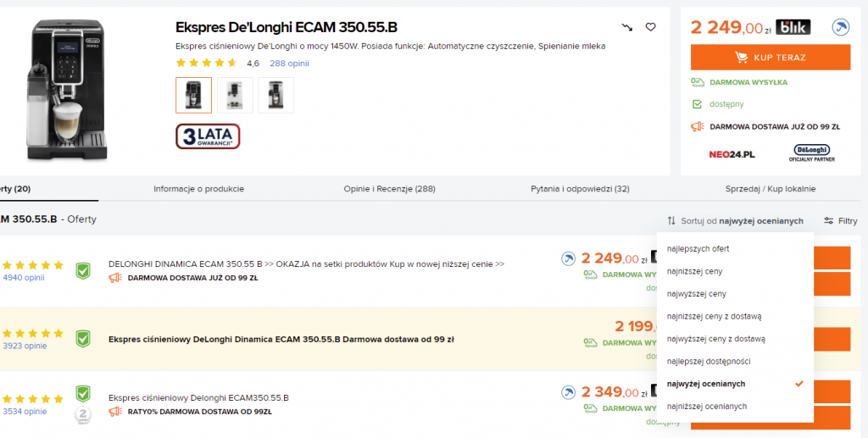
Task: Click the 4.6 star rating bar
Action: coord(206,64)
